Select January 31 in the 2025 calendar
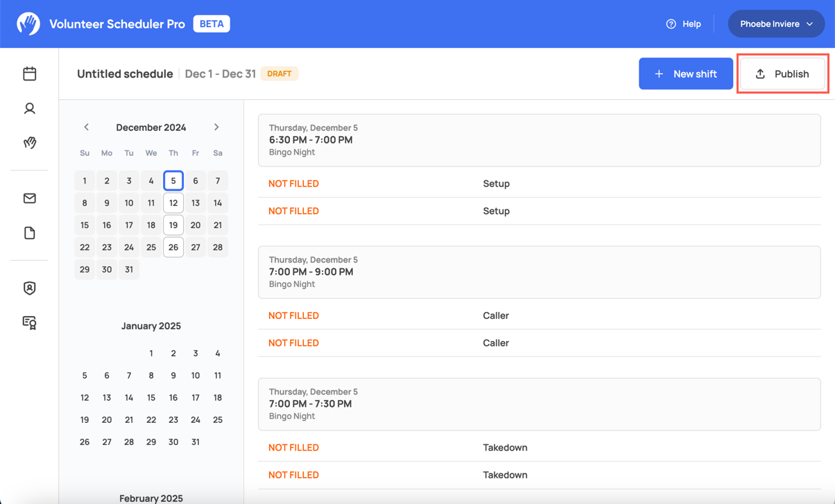This screenshot has height=504, width=835. click(x=196, y=442)
